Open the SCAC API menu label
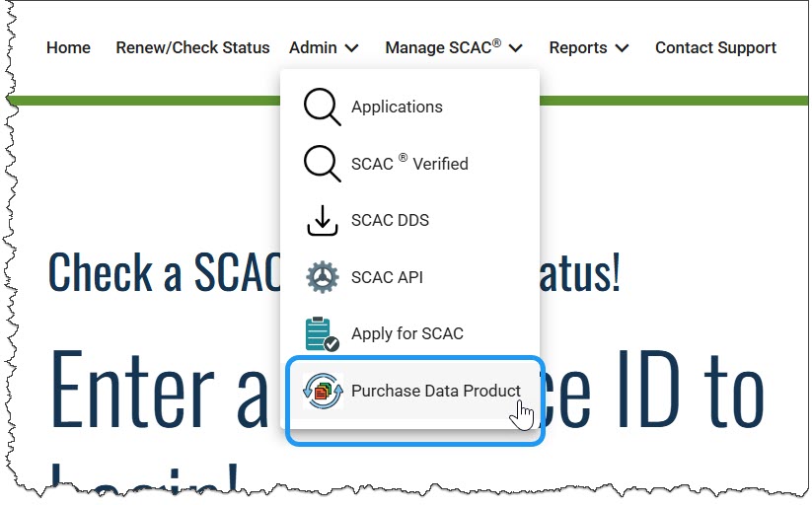Screen dimensions: 812x505 pyautogui.click(x=387, y=278)
